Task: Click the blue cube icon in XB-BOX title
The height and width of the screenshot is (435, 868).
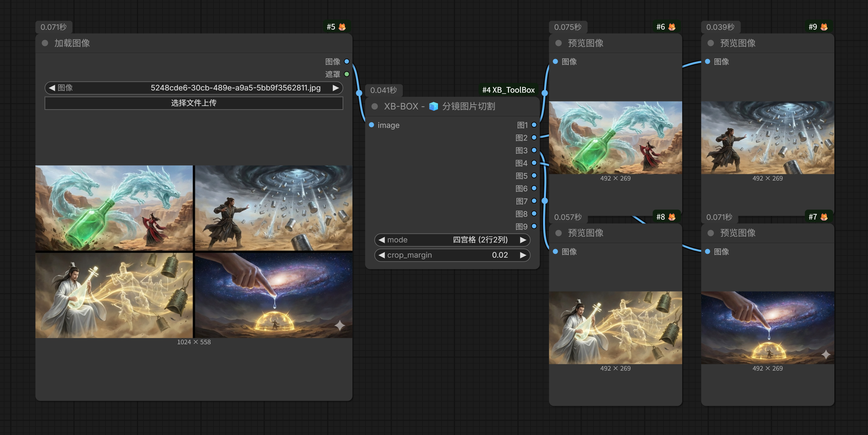Action: (433, 106)
